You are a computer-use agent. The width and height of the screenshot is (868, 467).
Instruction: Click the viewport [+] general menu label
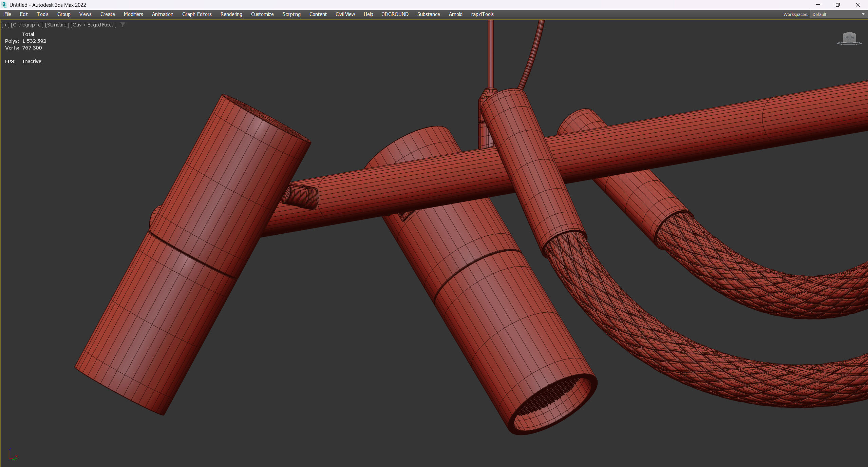(5, 25)
